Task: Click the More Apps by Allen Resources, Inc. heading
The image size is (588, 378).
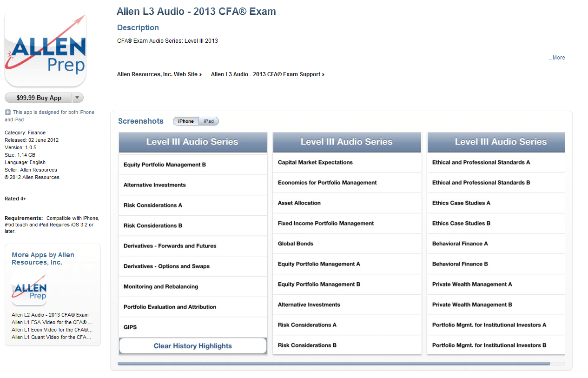Action: (x=43, y=259)
